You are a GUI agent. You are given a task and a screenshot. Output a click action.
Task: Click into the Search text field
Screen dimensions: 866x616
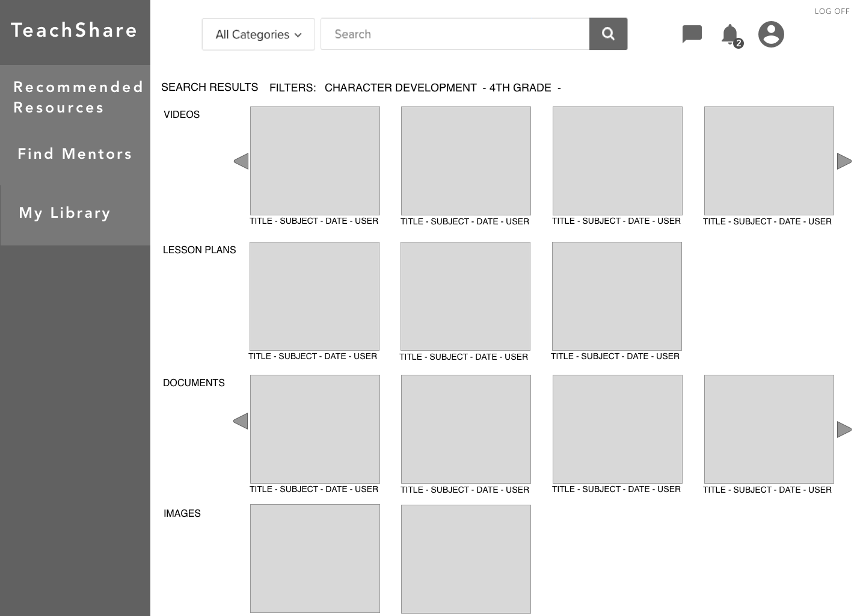tap(455, 34)
